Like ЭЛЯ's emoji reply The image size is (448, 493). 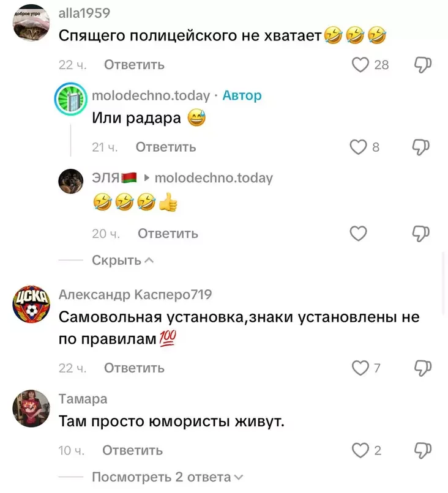pyautogui.click(x=358, y=234)
